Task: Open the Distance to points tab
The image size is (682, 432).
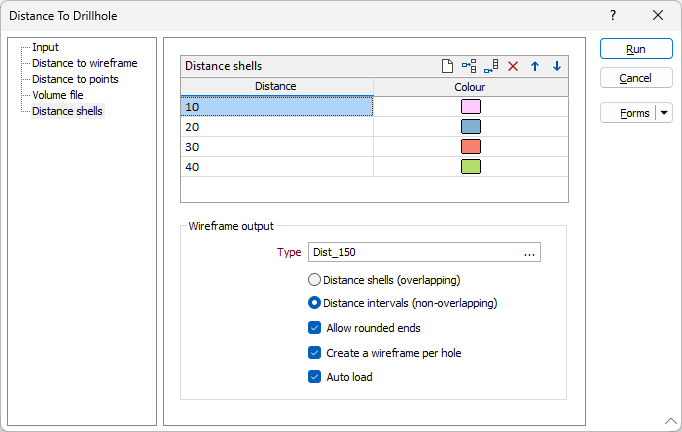Action: pos(75,79)
